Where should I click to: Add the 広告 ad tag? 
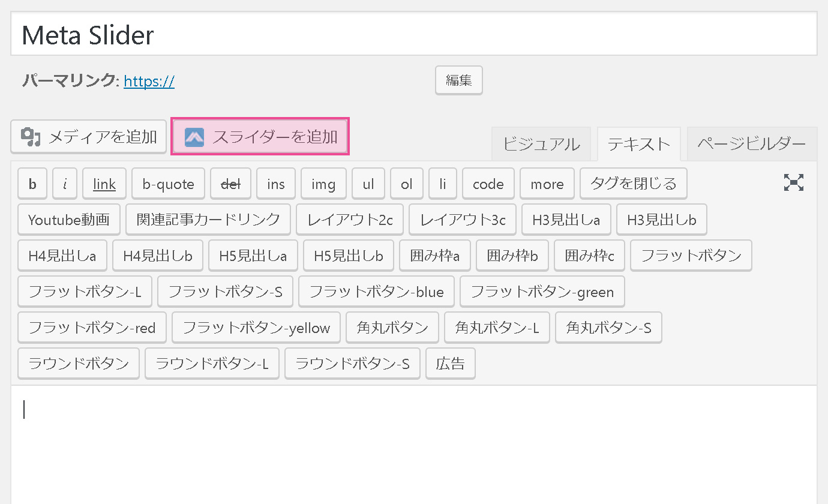(x=450, y=364)
